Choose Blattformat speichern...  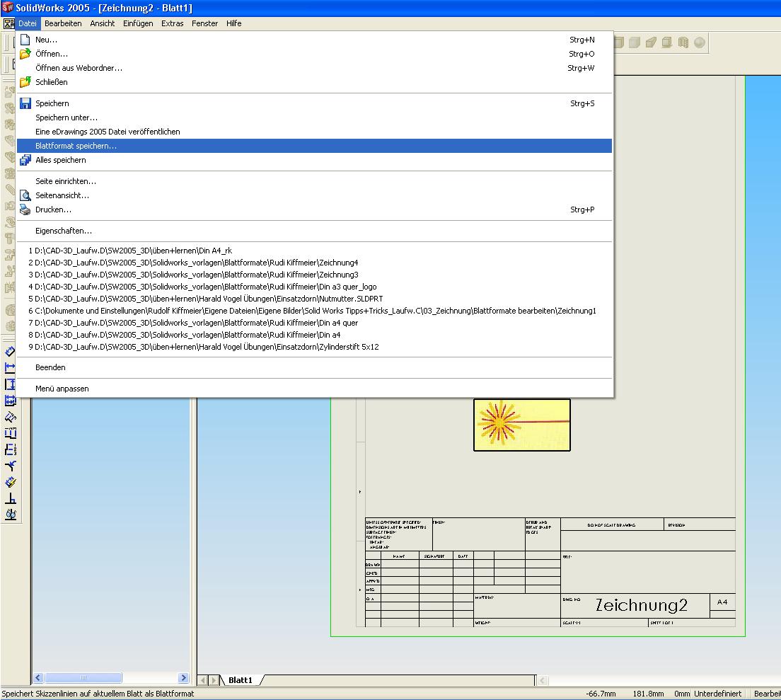point(314,146)
